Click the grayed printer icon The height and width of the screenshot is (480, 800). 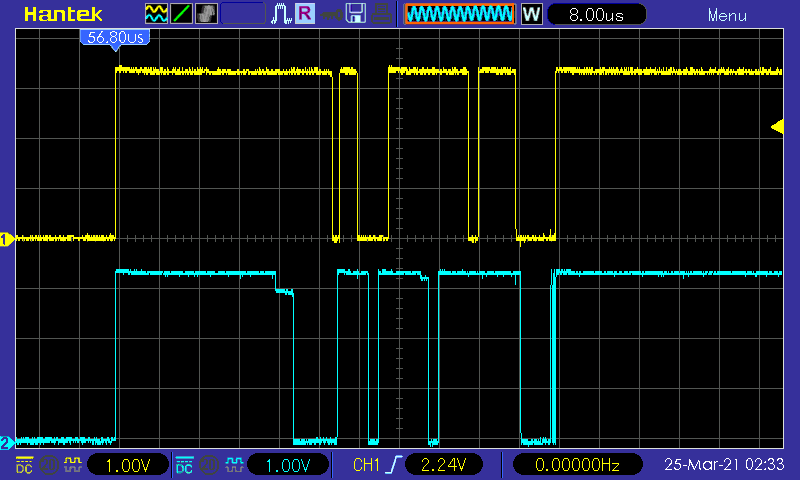[381, 14]
